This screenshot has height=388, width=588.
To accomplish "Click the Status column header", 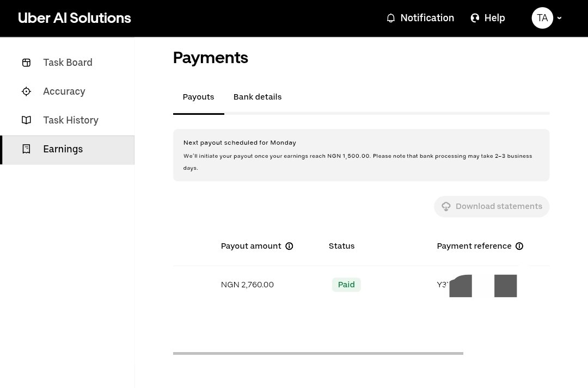I will click(341, 247).
